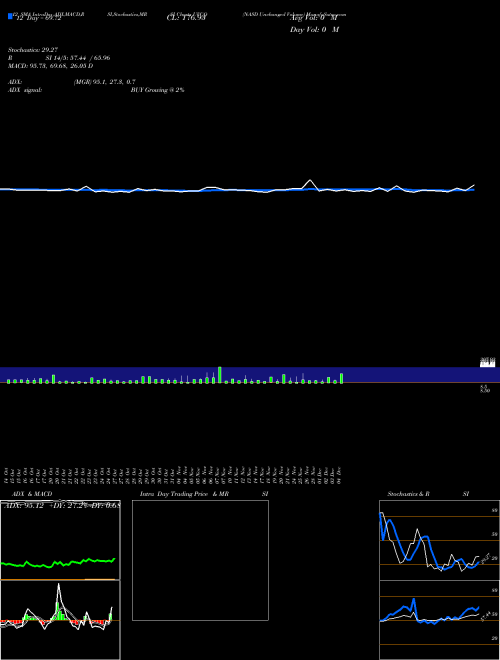Click the highest white price spike on main chart
This screenshot has width=500, height=660.
[310, 182]
